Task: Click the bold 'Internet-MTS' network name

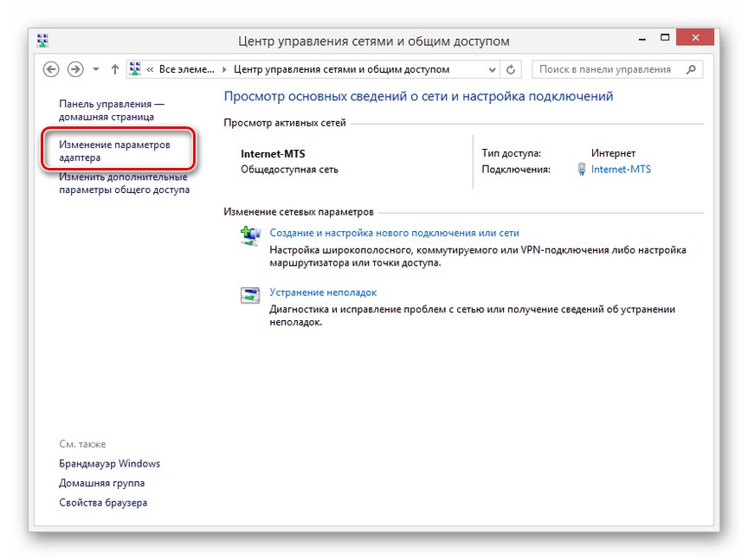Action: tap(273, 154)
